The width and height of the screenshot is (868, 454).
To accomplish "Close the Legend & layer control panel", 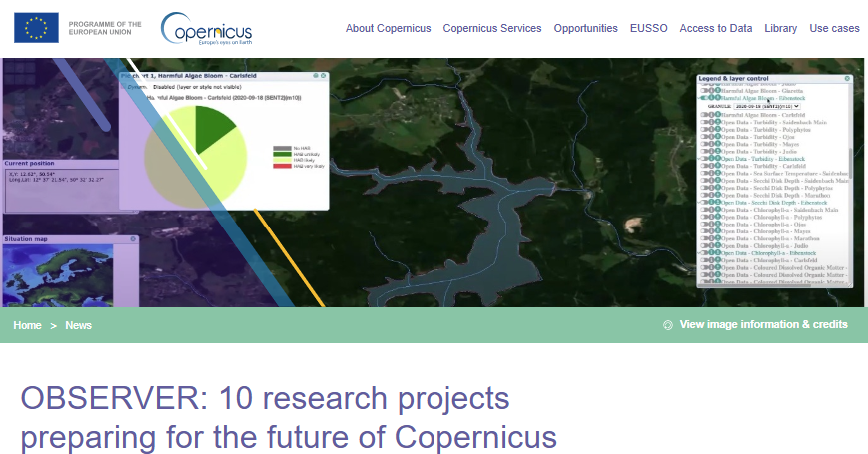I will tap(847, 79).
